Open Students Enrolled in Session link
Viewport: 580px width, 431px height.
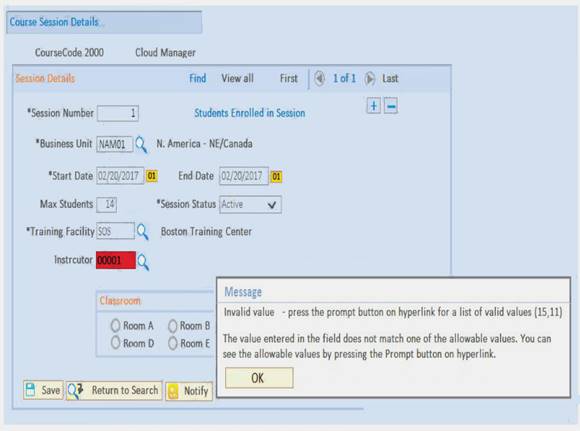click(250, 113)
